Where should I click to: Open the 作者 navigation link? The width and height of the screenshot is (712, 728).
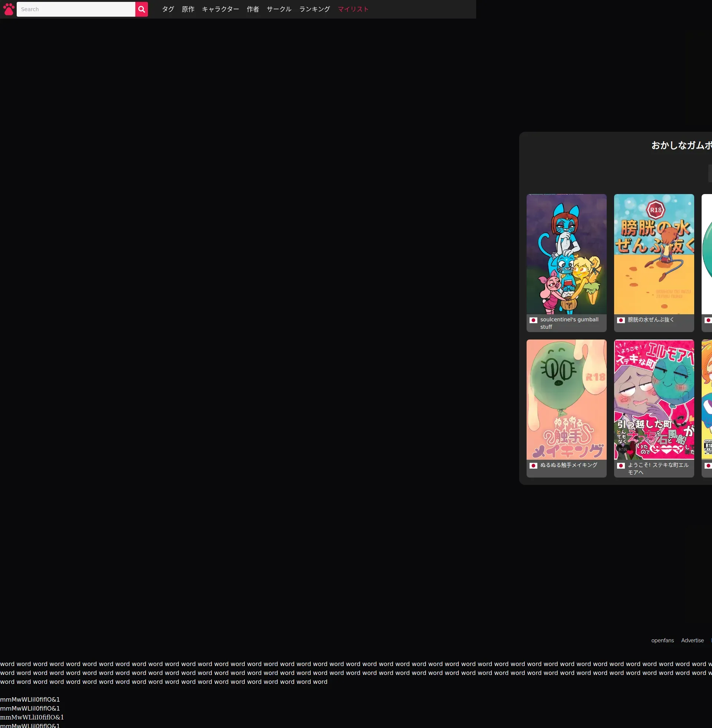(253, 9)
